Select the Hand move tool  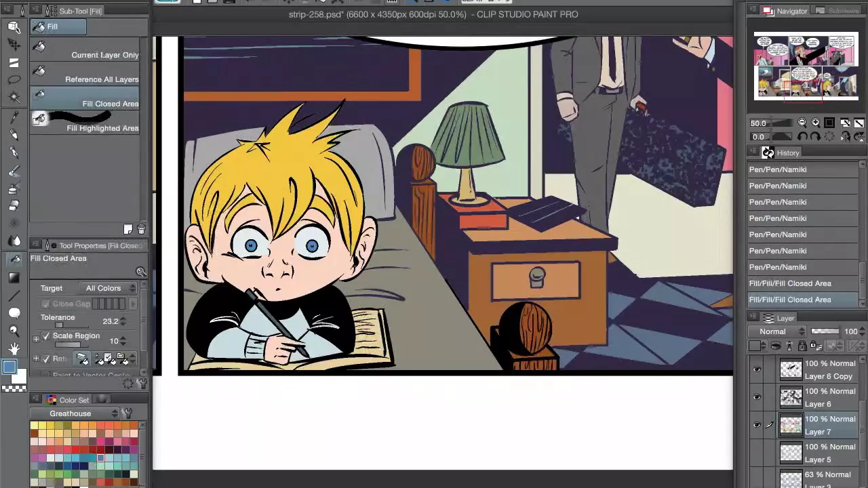[x=14, y=348]
